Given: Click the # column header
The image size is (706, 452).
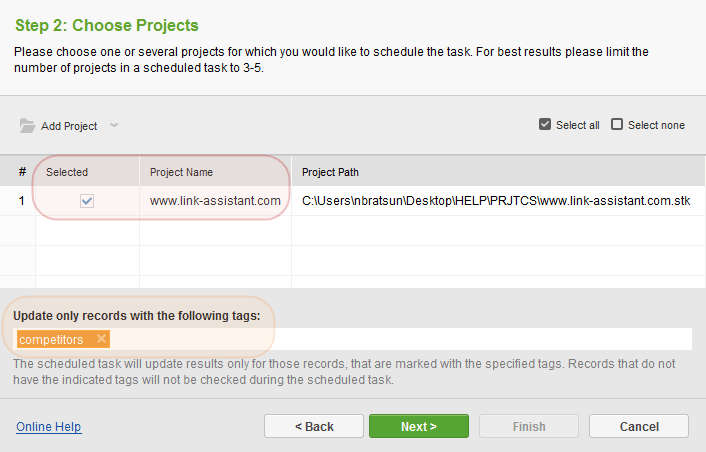Looking at the screenshot, I should coord(22,172).
